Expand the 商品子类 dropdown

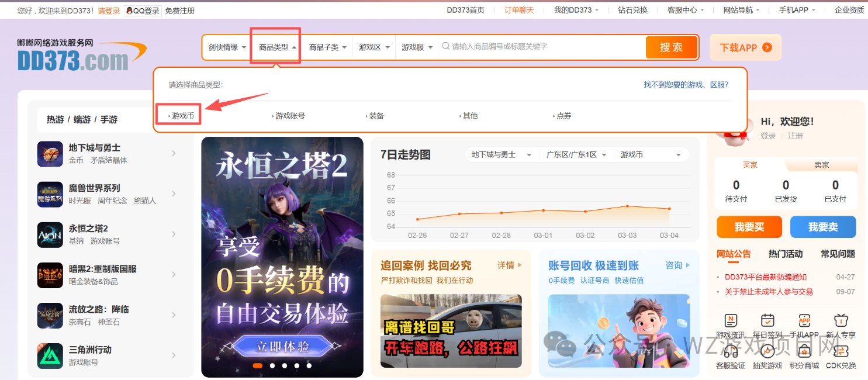(x=326, y=47)
